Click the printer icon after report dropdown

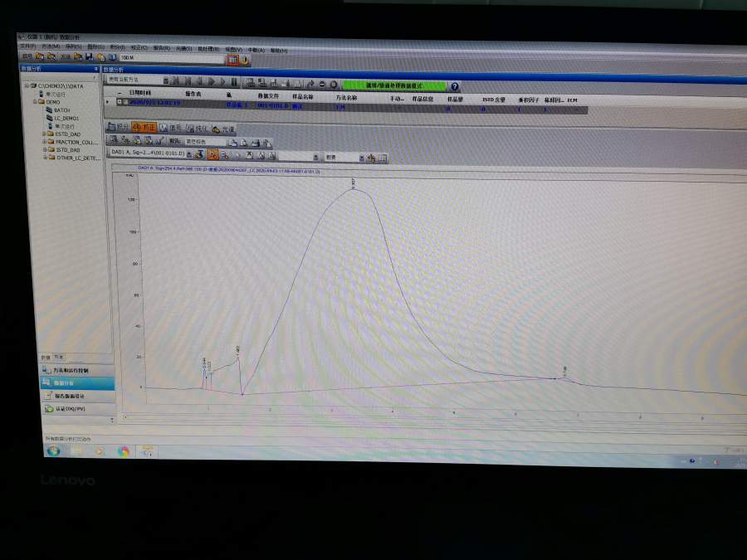point(256,143)
